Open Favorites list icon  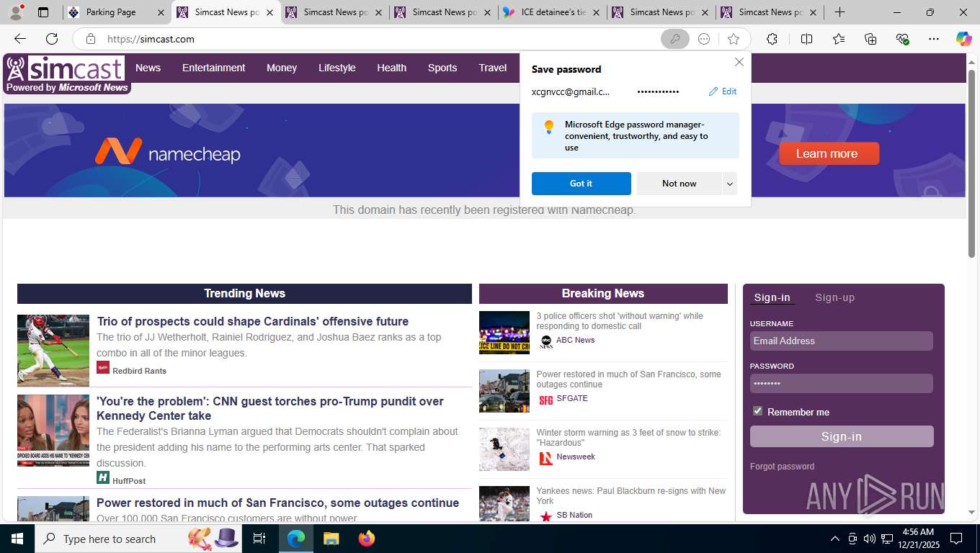point(839,39)
